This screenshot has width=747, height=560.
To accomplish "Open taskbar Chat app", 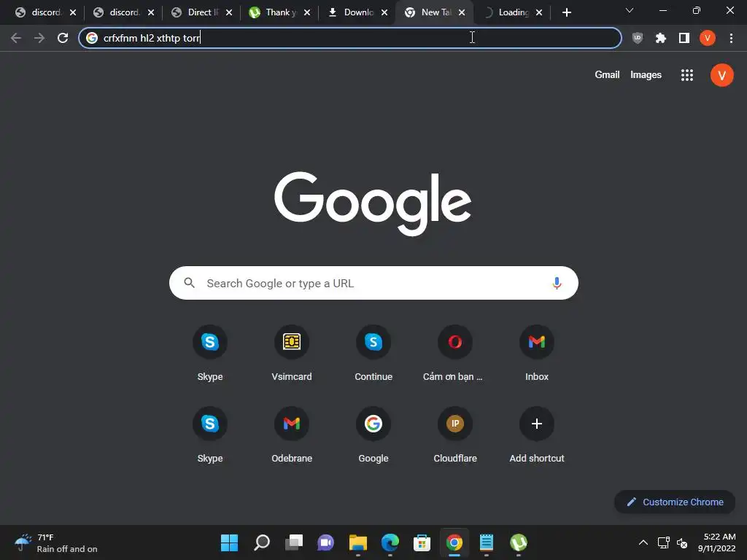I will point(326,542).
